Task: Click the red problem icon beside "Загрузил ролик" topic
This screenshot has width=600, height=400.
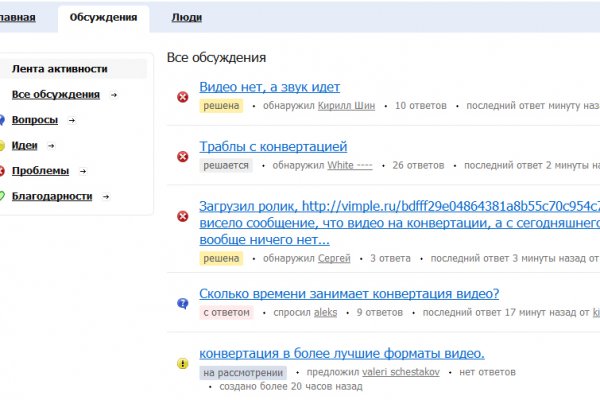Action: click(182, 216)
